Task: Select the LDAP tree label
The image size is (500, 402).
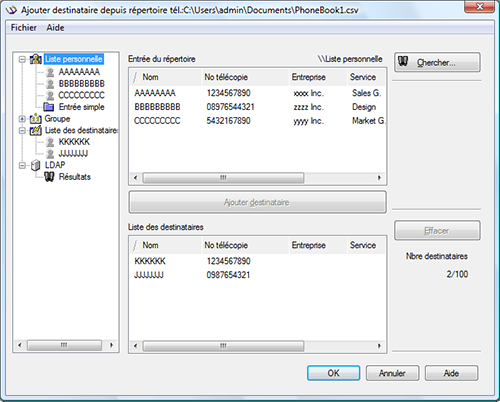Action: tap(55, 165)
